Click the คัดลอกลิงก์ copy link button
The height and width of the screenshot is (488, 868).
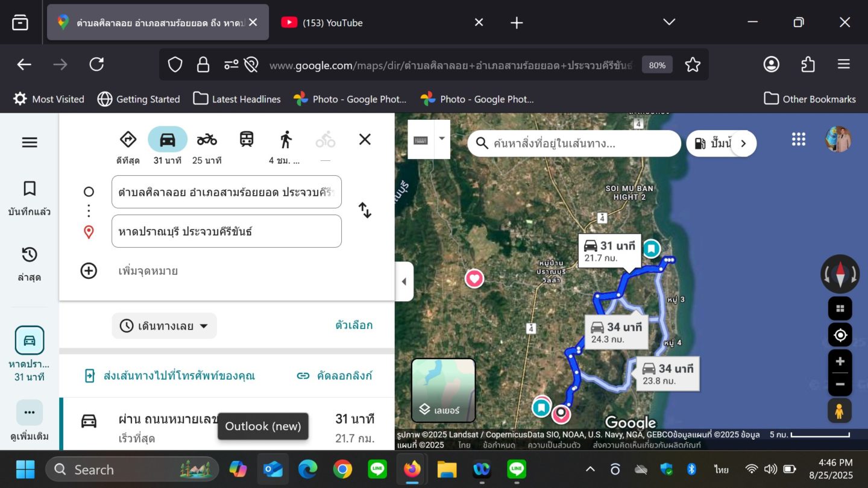335,376
